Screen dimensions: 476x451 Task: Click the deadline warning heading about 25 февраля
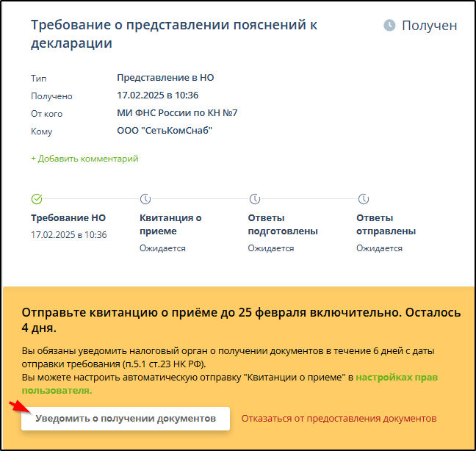[241, 319]
